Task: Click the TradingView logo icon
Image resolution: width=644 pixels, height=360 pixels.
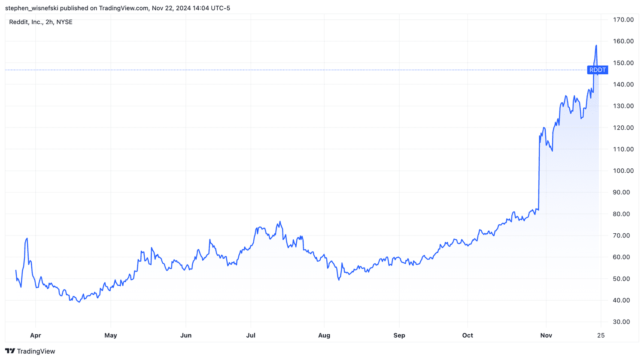Action: [x=10, y=351]
